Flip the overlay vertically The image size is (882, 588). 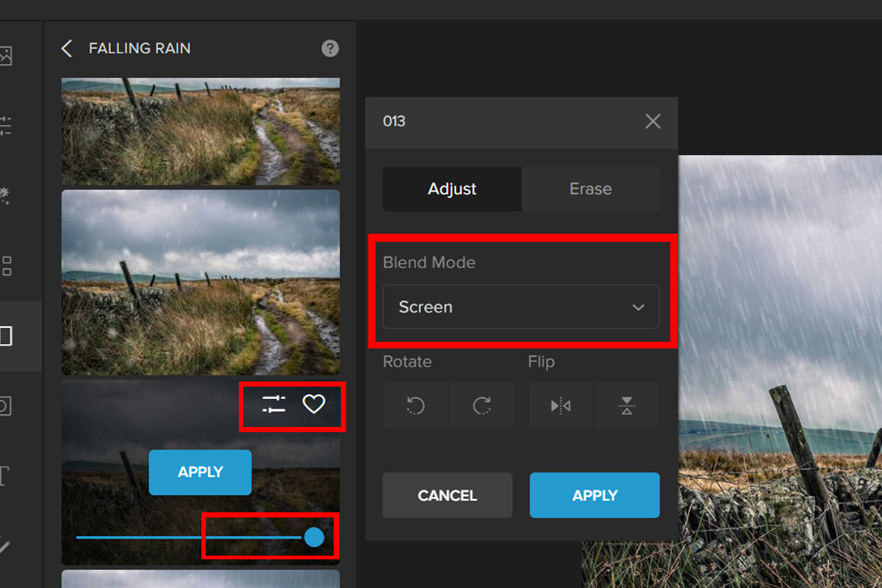[626, 406]
